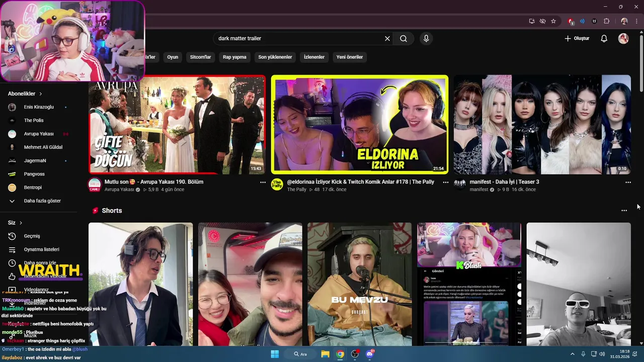Open the red extension with badge 1
Screen dimensions: 644x362
[x=571, y=21]
